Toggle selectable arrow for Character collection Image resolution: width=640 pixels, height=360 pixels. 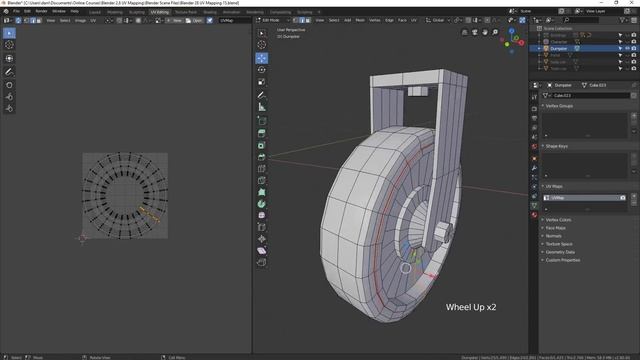click(620, 42)
